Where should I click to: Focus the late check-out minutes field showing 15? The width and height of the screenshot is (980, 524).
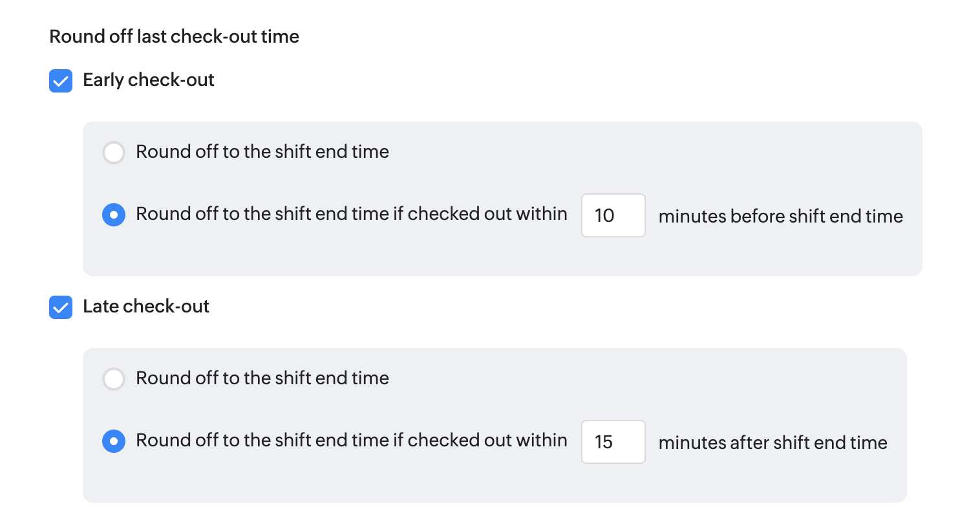(x=613, y=442)
